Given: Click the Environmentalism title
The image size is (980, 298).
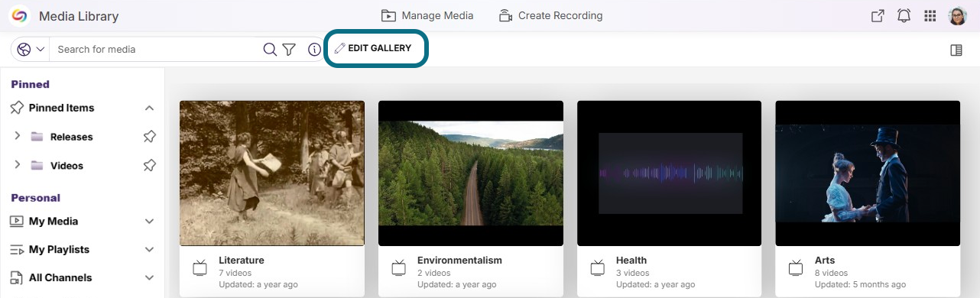Looking at the screenshot, I should [459, 260].
